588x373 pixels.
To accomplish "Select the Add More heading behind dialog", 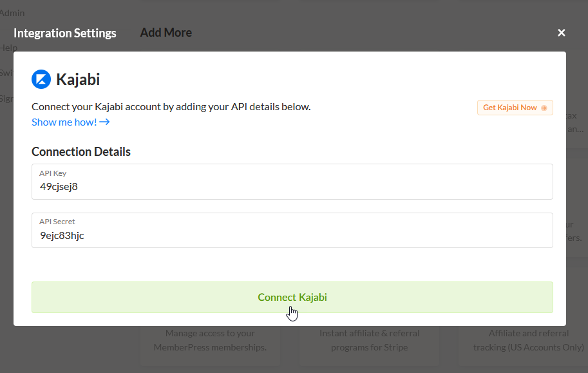I will 166,33.
